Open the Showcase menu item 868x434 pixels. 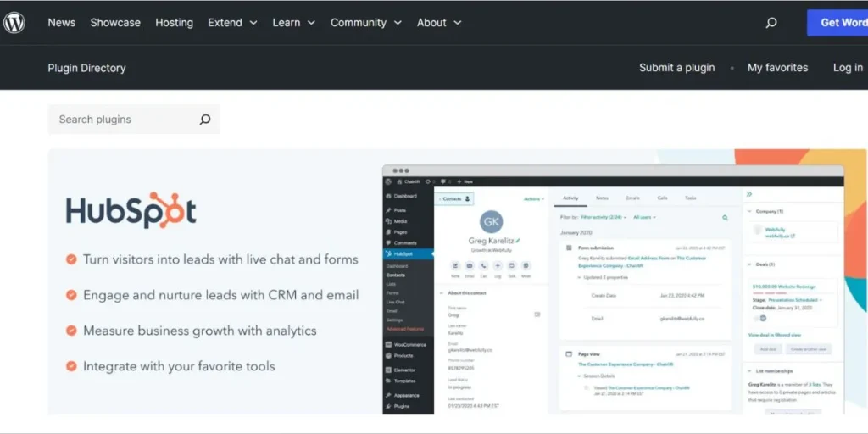tap(115, 23)
